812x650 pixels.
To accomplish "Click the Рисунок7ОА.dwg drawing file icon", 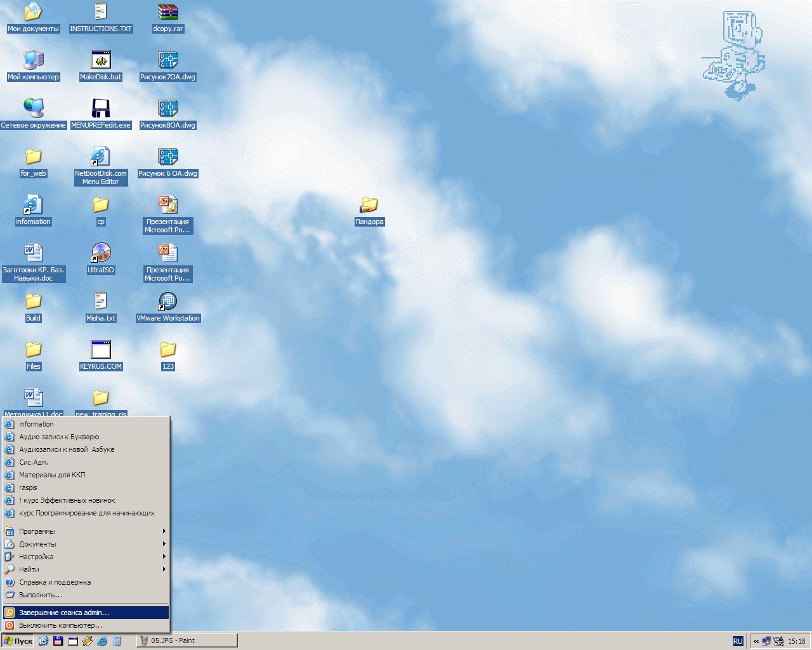I will pos(167,60).
